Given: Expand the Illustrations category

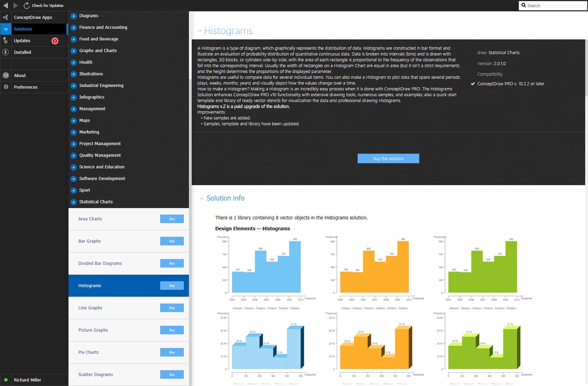Looking at the screenshot, I should (73, 74).
